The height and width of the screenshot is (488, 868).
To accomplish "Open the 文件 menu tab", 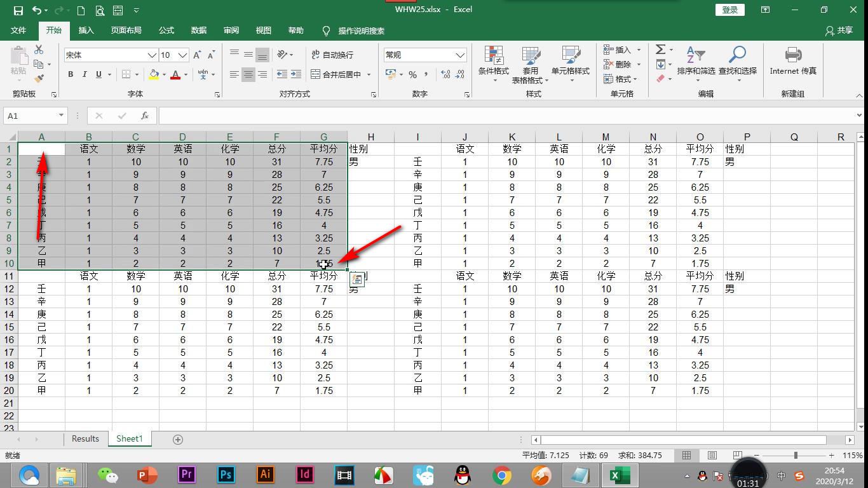I will click(18, 30).
